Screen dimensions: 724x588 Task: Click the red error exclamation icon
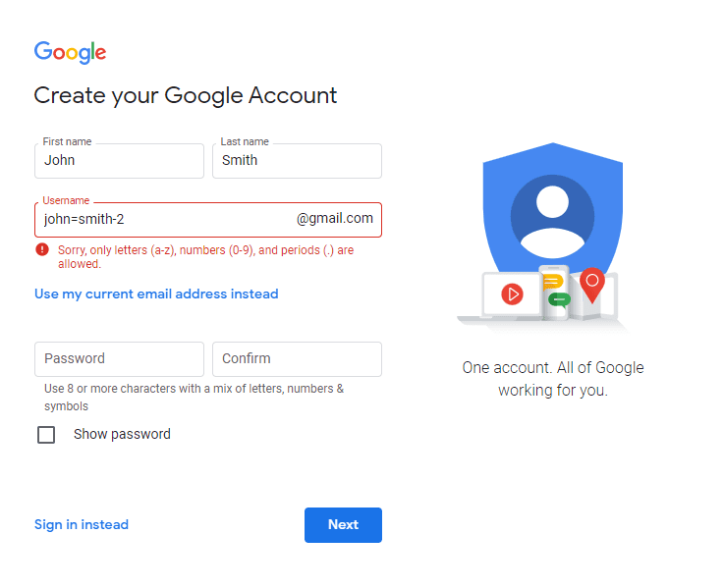[x=42, y=250]
